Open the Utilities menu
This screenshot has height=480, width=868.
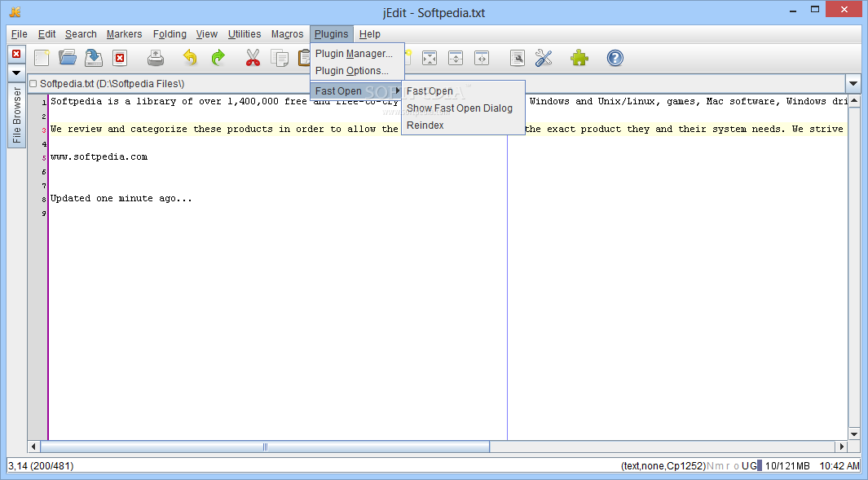[x=245, y=34]
